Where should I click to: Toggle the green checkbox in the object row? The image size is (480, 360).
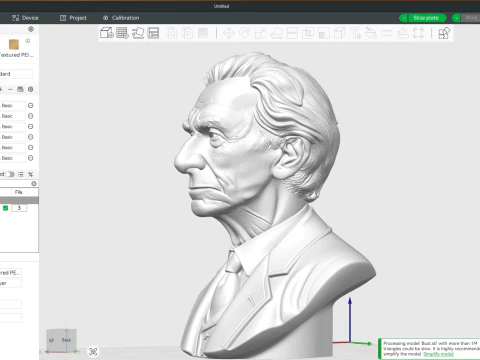click(5, 208)
